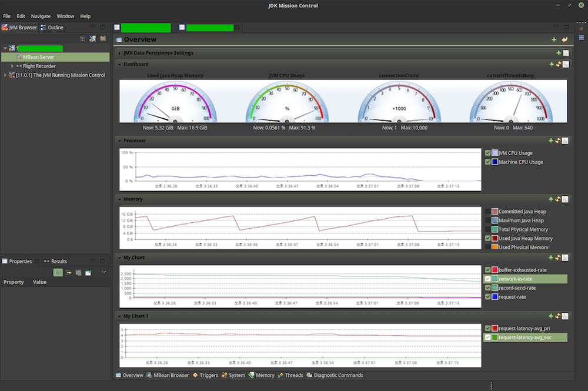Click the add page plus icon beside Overview

coord(554,39)
